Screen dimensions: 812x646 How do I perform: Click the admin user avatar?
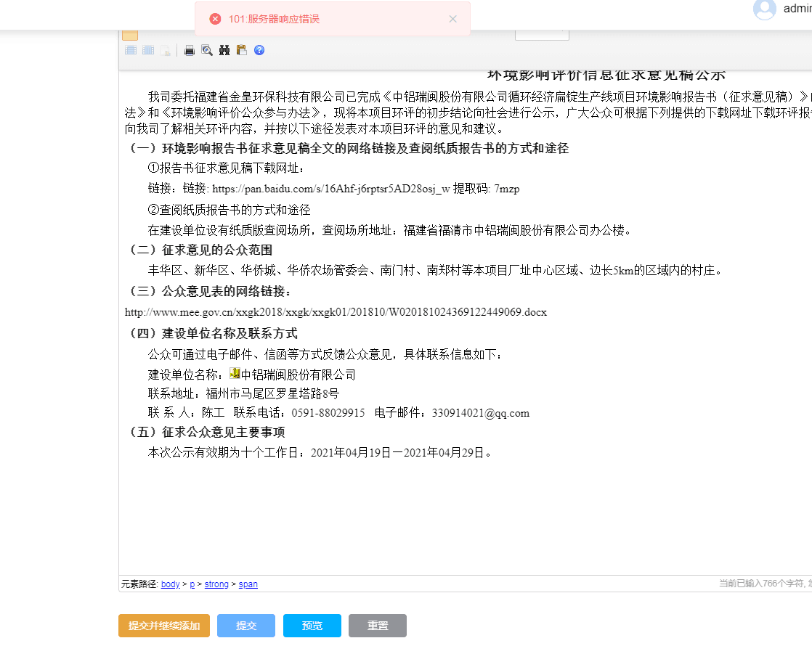764,9
